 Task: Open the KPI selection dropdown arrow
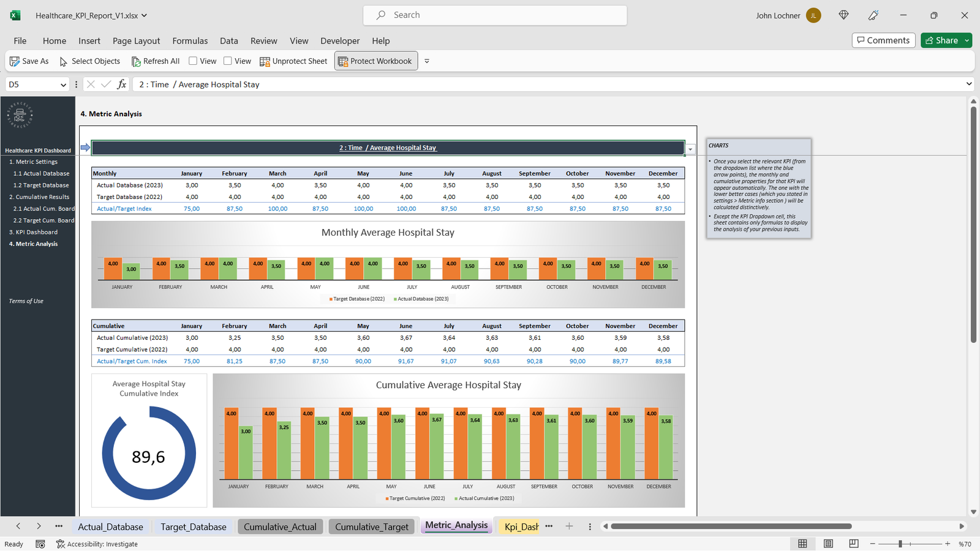[690, 149]
